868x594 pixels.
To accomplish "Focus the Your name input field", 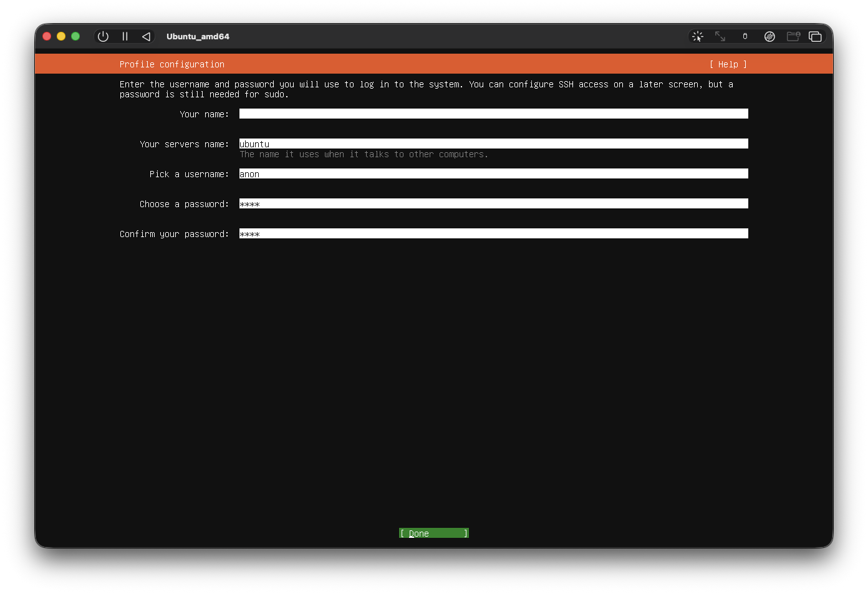I will tap(493, 114).
